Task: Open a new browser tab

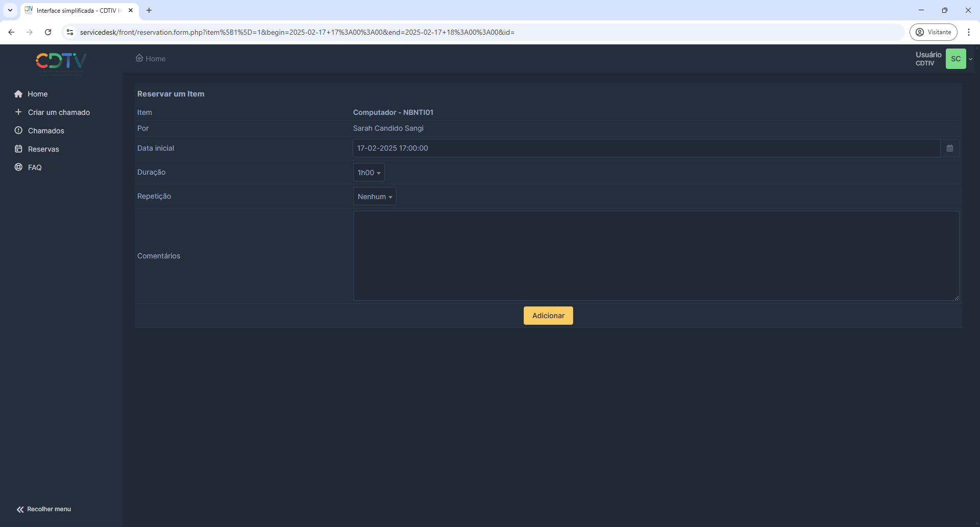Action: coord(149,10)
